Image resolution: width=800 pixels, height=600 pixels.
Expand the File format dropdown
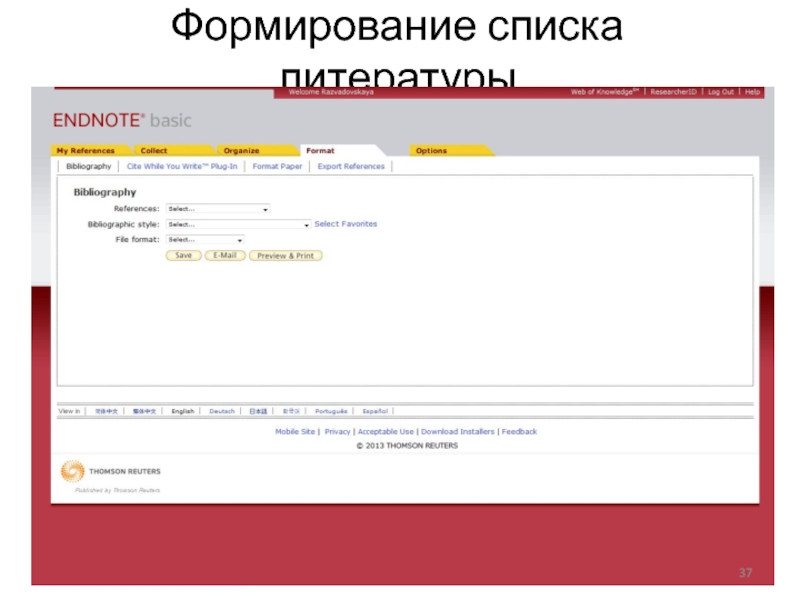(205, 240)
